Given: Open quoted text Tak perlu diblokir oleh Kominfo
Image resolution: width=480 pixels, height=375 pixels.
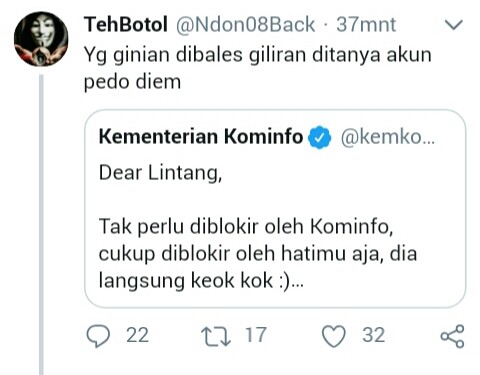Looking at the screenshot, I should tap(246, 227).
